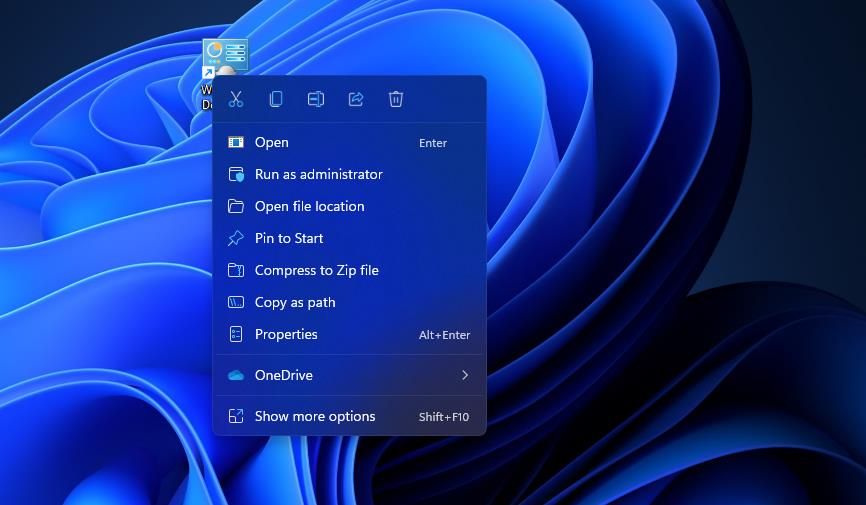Screen dimensions: 866x505
Task: Choose Open from the context menu
Action: [x=272, y=143]
